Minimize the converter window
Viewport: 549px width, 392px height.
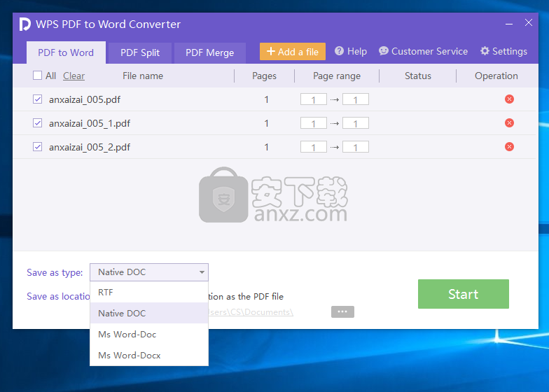[x=509, y=24]
